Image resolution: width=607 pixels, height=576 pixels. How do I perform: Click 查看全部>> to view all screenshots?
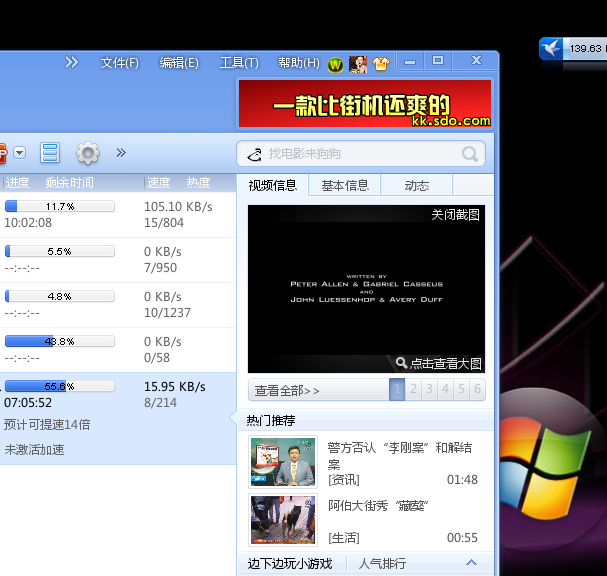287,390
